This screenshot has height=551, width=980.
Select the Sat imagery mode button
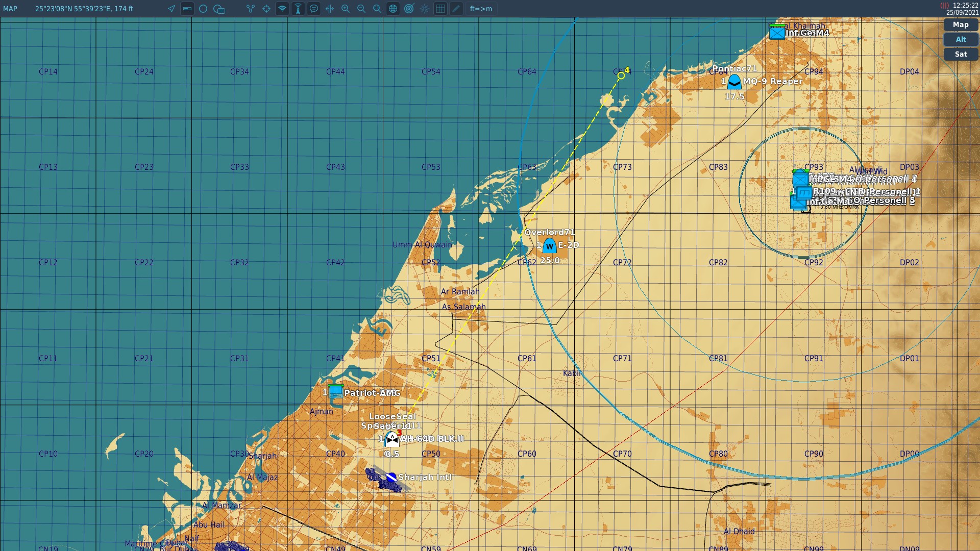pos(961,54)
